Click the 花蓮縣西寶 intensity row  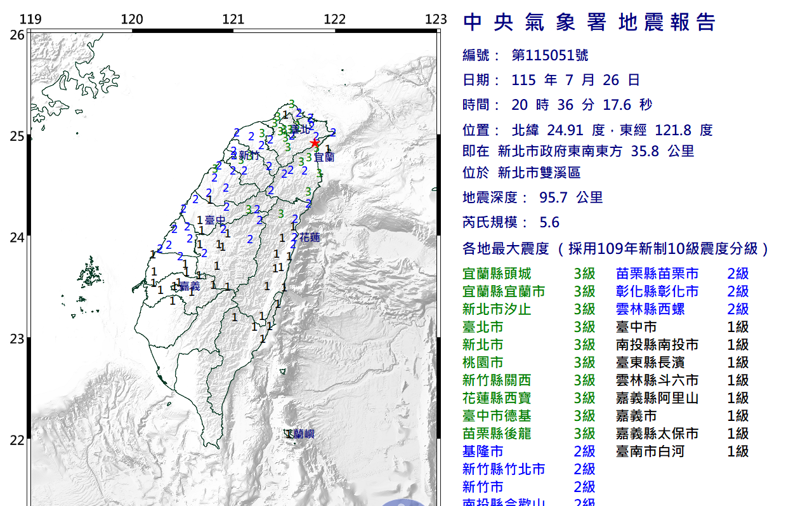[x=529, y=398]
